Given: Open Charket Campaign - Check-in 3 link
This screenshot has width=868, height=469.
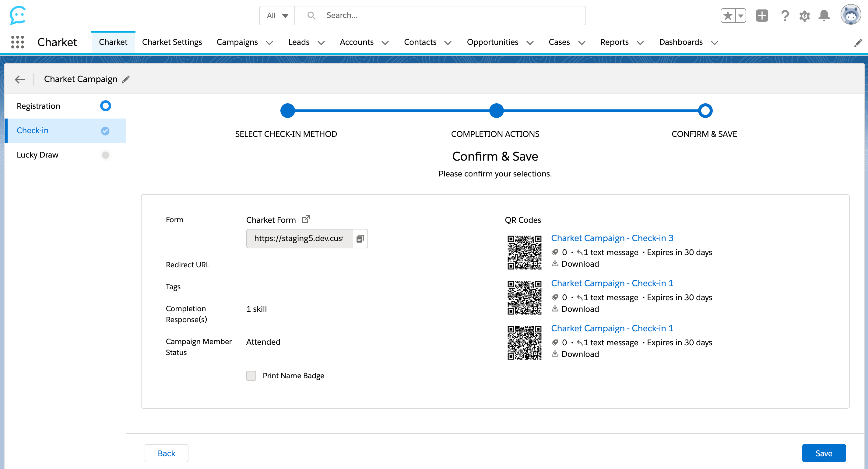Looking at the screenshot, I should 612,238.
